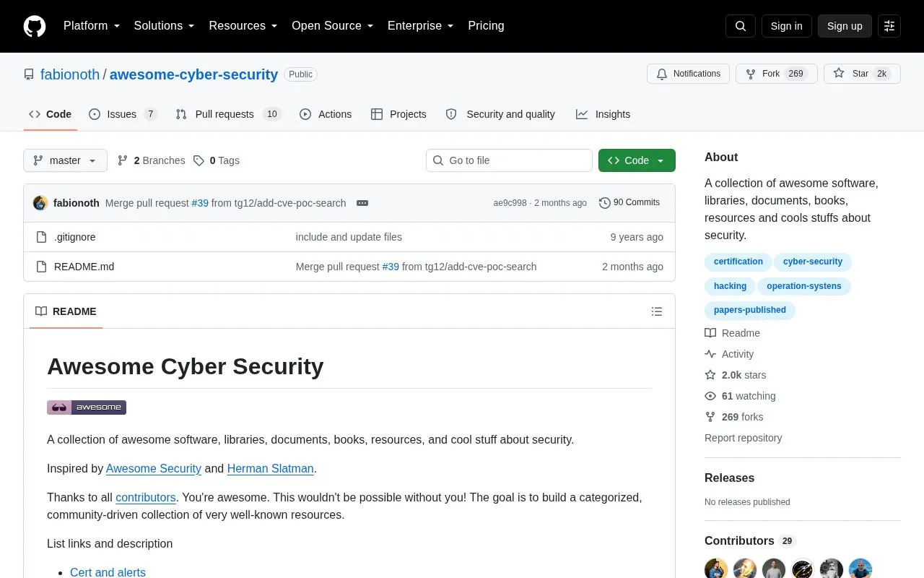Open the Herman Slatman link
The image size is (924, 578).
(x=270, y=468)
